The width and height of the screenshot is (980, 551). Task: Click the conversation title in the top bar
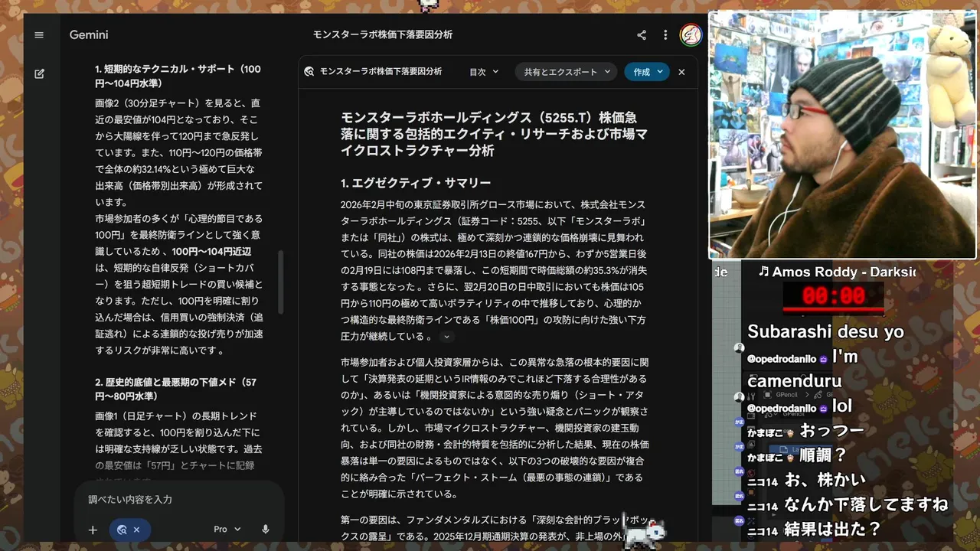click(x=382, y=35)
